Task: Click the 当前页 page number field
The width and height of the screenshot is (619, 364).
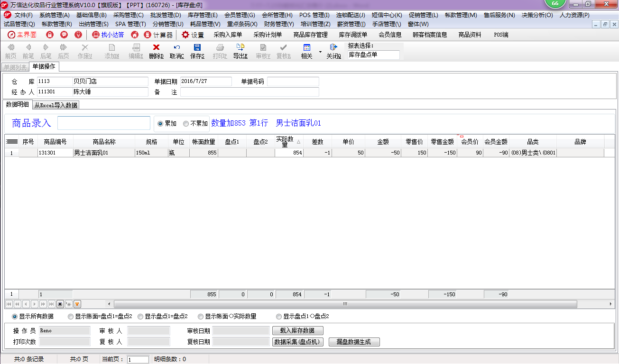Action: [x=138, y=360]
